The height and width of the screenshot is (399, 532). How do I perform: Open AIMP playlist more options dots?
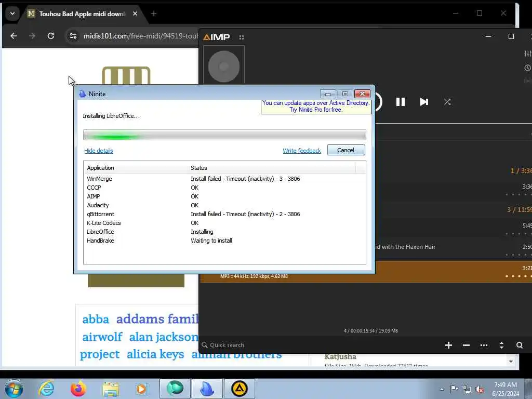tap(484, 345)
